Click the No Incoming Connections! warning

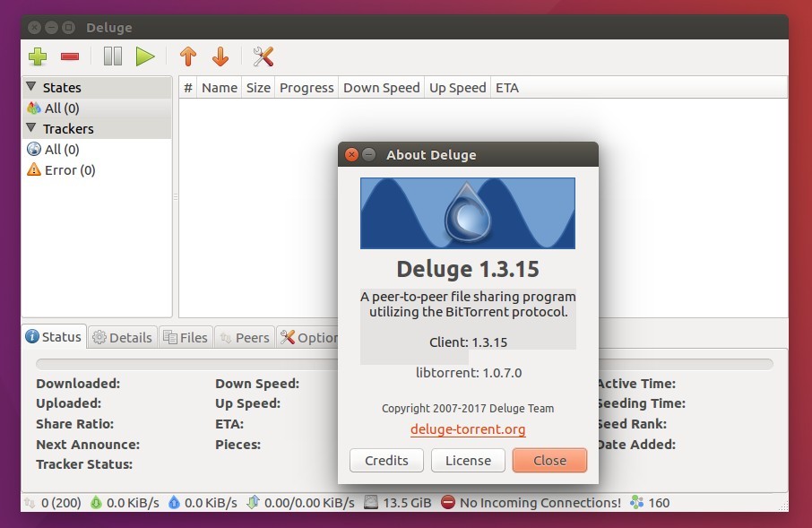[531, 503]
